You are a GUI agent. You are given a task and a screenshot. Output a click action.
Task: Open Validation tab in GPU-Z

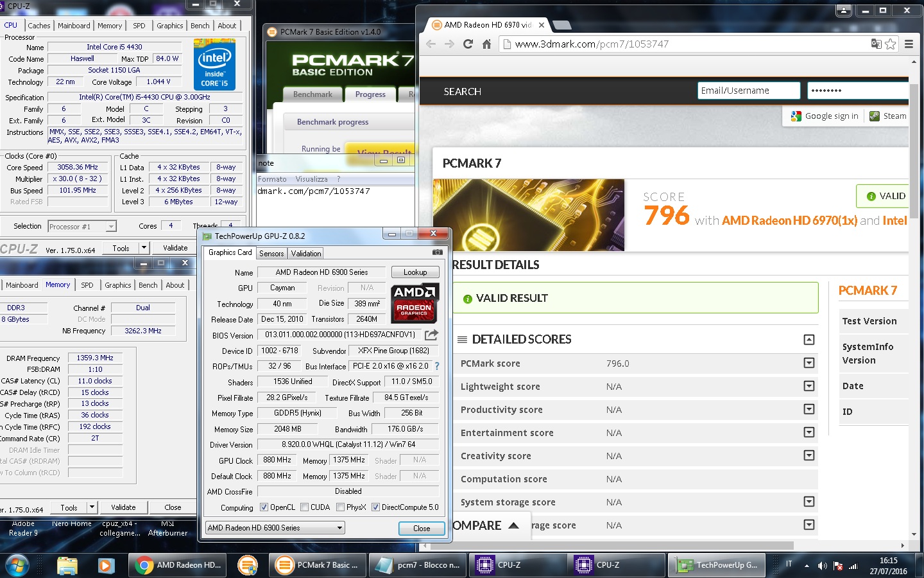pyautogui.click(x=306, y=254)
